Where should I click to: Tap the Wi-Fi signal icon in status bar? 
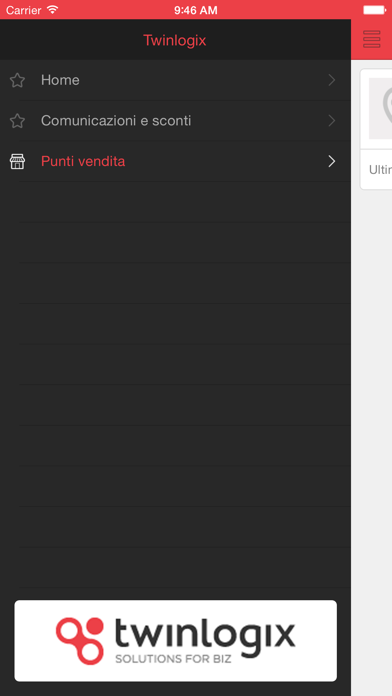tap(53, 9)
